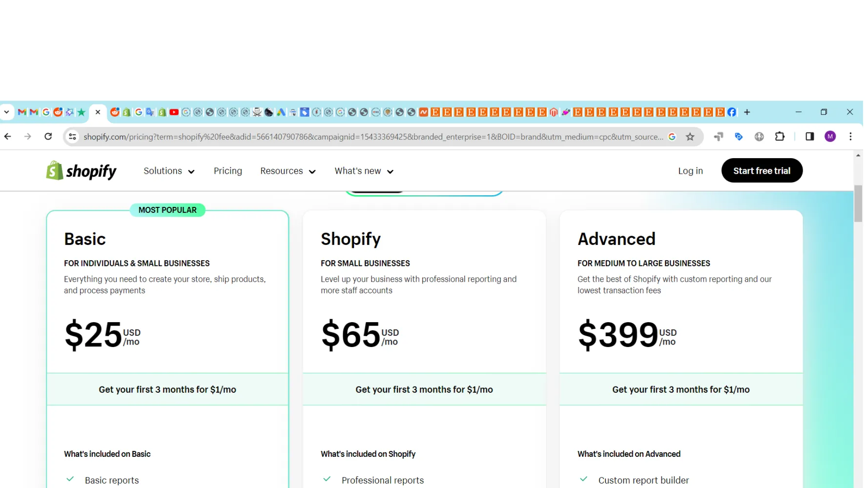Click the Start free trial button
868x488 pixels.
coord(762,170)
